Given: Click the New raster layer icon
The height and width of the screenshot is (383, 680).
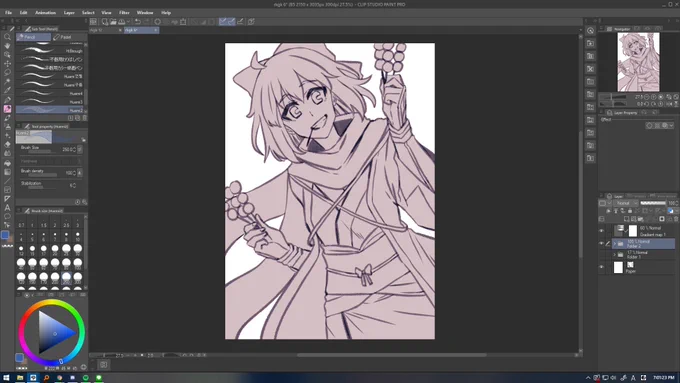Looking at the screenshot, I should tap(627, 219).
